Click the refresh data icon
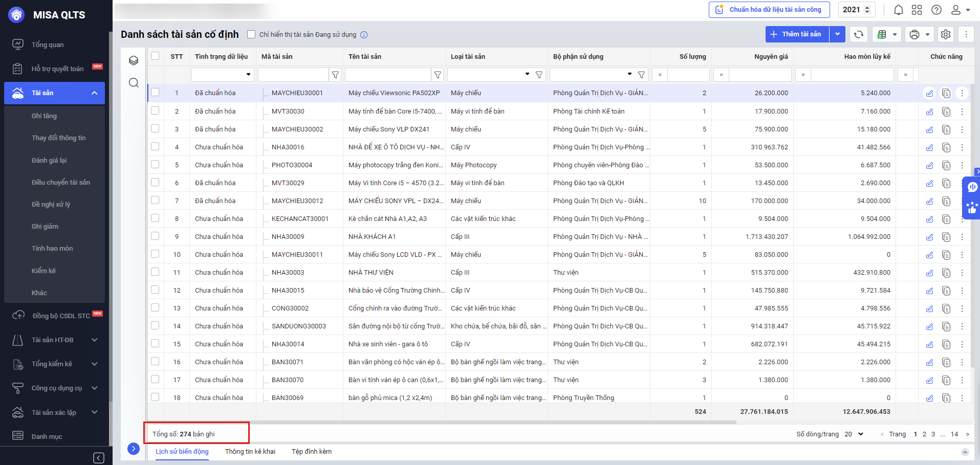 pyautogui.click(x=859, y=34)
